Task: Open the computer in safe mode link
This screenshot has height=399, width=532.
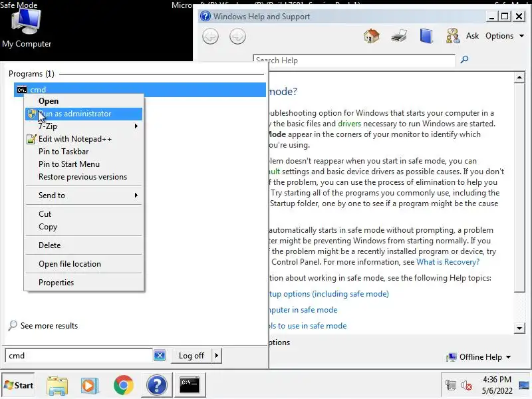Action: coord(303,310)
